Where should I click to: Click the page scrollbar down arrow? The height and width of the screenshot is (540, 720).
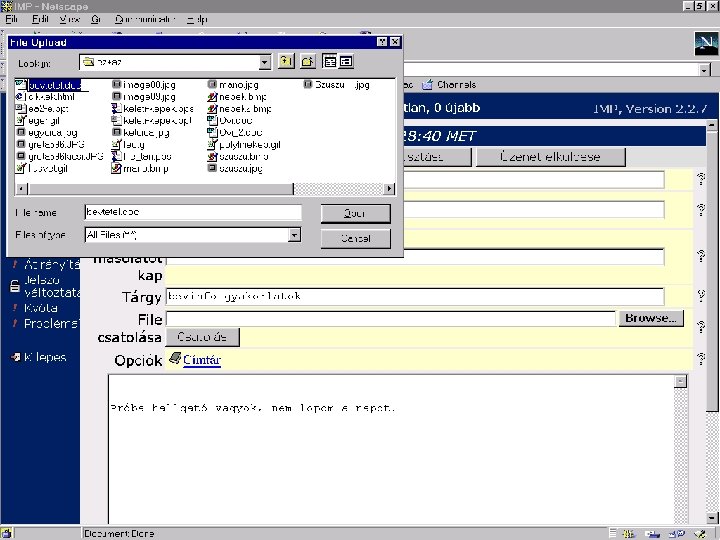[x=712, y=518]
